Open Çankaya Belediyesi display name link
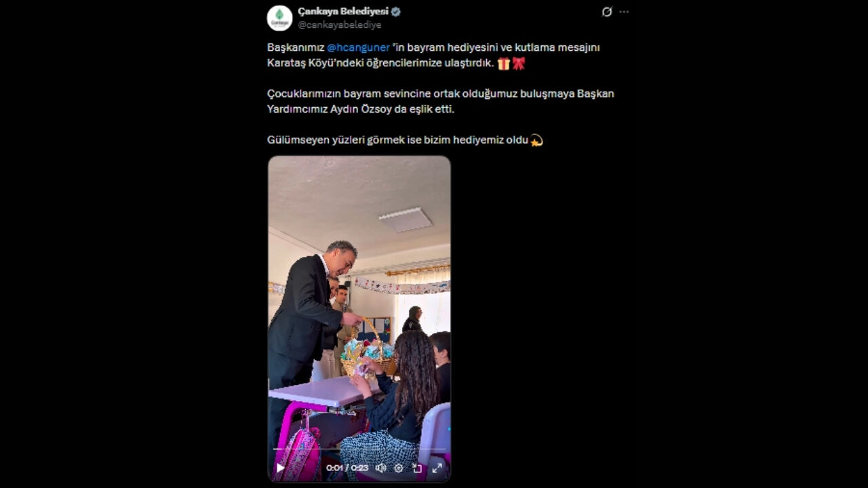This screenshot has width=868, height=488. coord(343,12)
